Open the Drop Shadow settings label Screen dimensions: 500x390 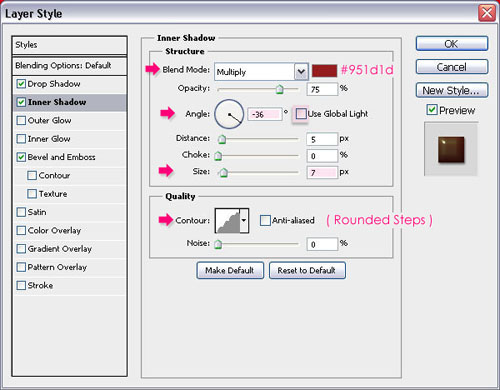pos(54,84)
